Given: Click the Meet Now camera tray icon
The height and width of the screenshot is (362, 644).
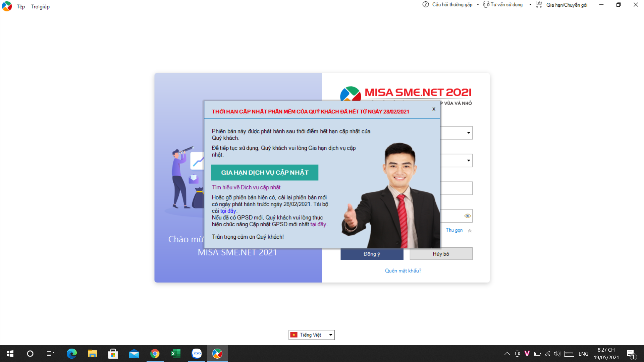Looking at the screenshot, I should [518, 354].
